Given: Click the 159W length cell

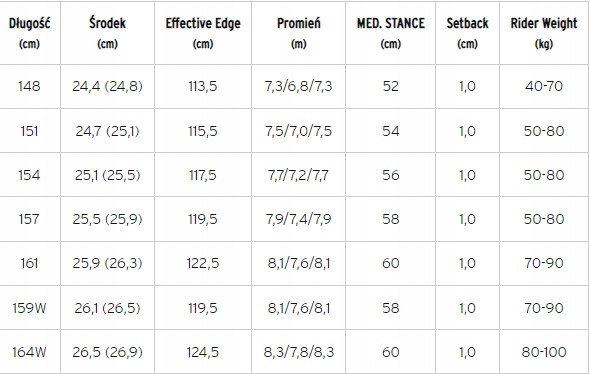Looking at the screenshot, I should tap(29, 308).
